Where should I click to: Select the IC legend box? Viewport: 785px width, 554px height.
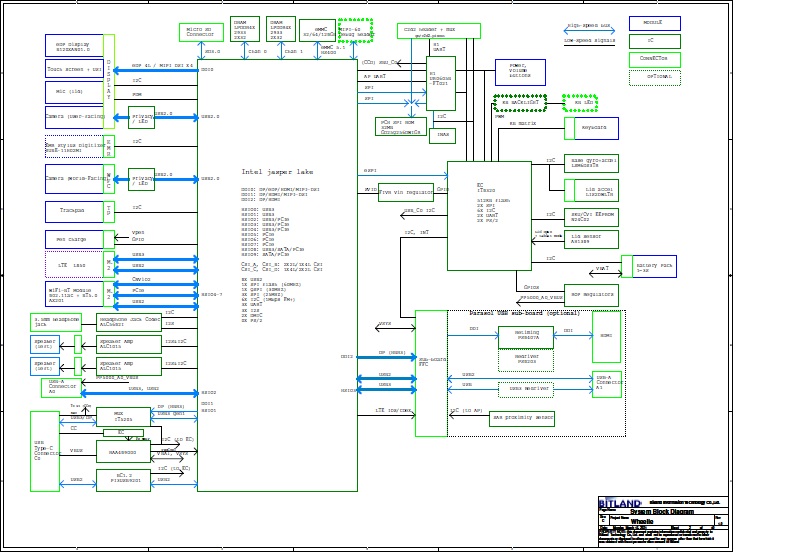655,41
